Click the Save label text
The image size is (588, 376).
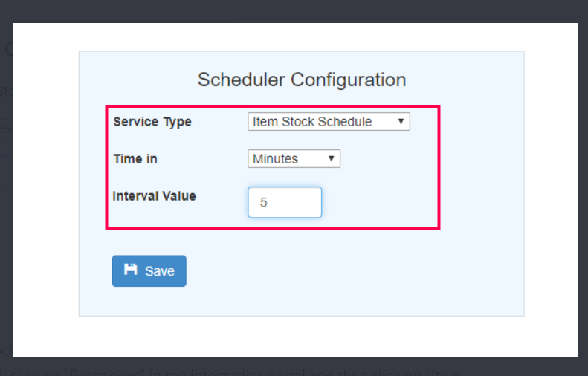point(160,271)
